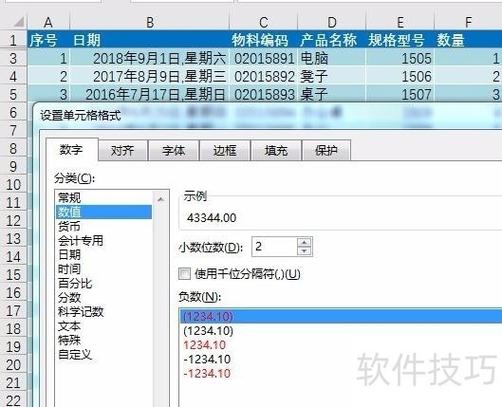
Task: Select row 1 header
Action: 13,40
